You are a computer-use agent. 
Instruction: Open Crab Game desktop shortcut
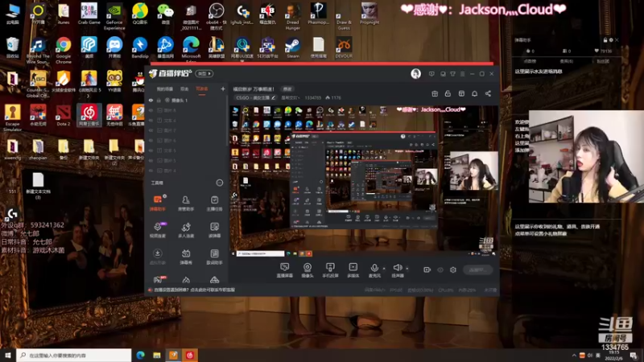[89, 14]
